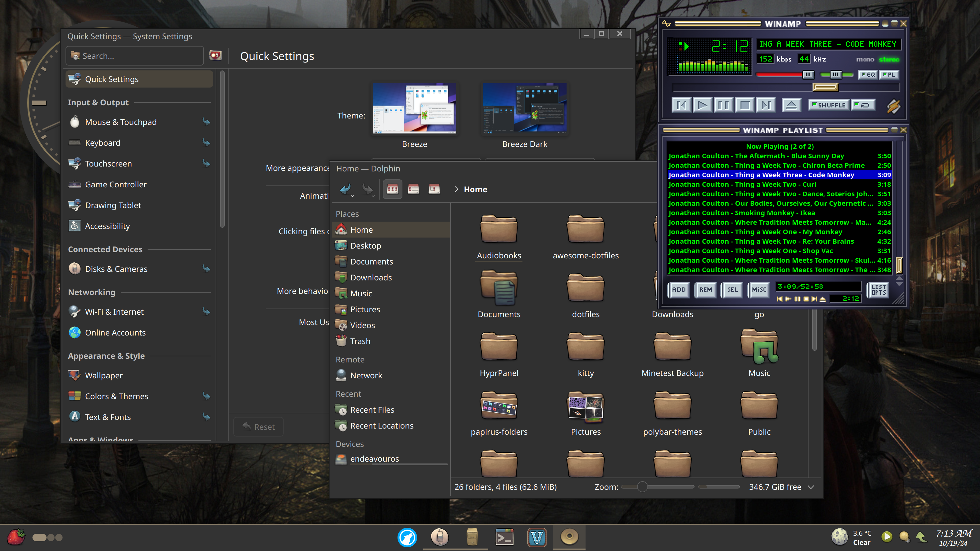
Task: Select playlist track 'Re: Your Brains'
Action: 779,241
